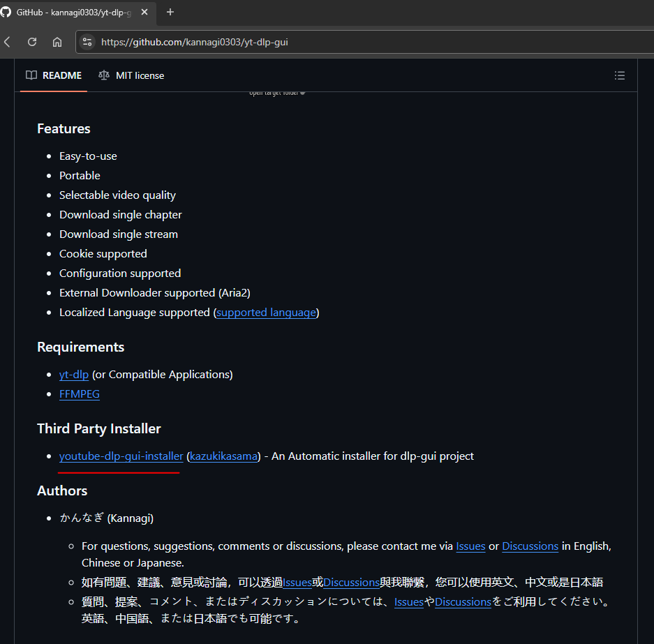
Task: Click the Authors heading
Action: (x=62, y=491)
